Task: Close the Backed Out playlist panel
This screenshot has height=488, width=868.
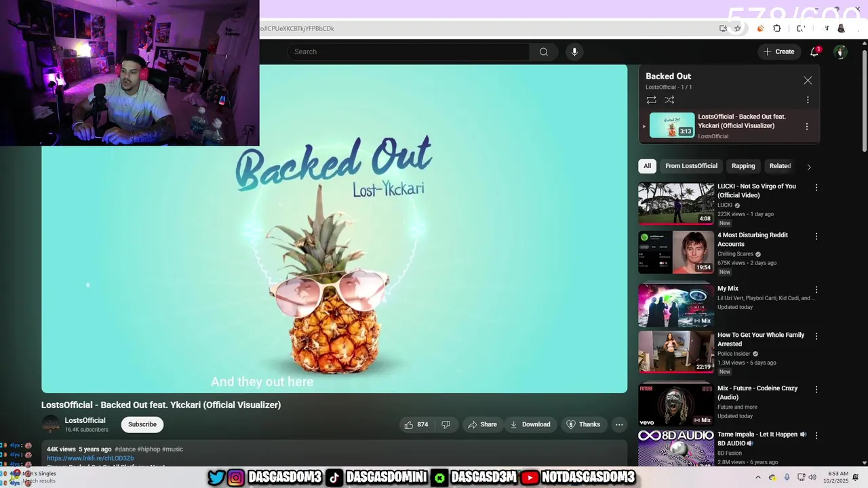Action: tap(808, 80)
